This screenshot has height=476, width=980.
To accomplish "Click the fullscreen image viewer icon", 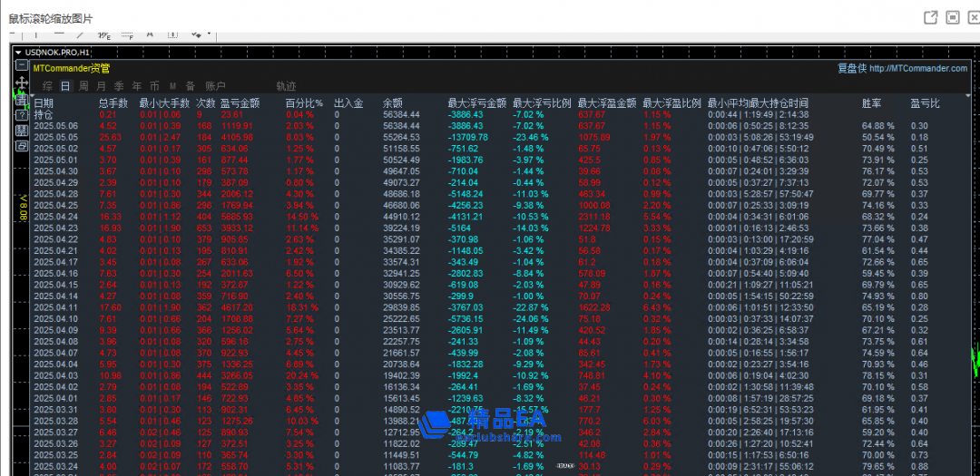I will pyautogui.click(x=952, y=17).
